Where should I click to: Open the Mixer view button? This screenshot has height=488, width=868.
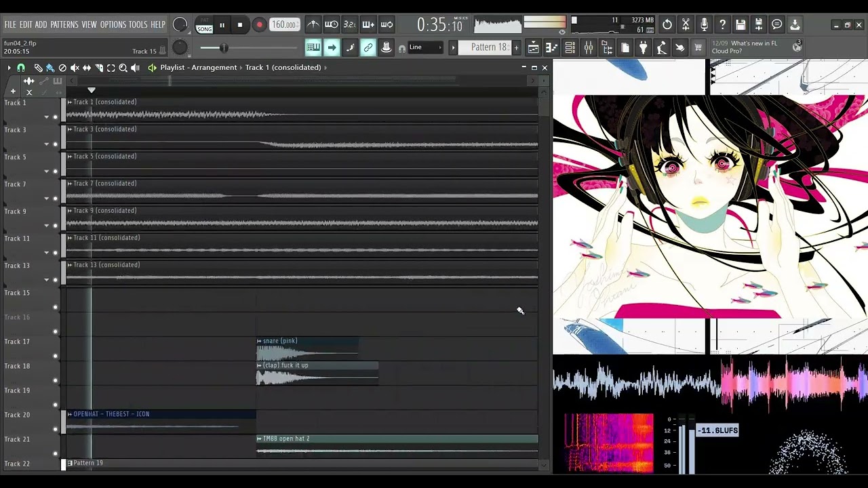point(589,47)
